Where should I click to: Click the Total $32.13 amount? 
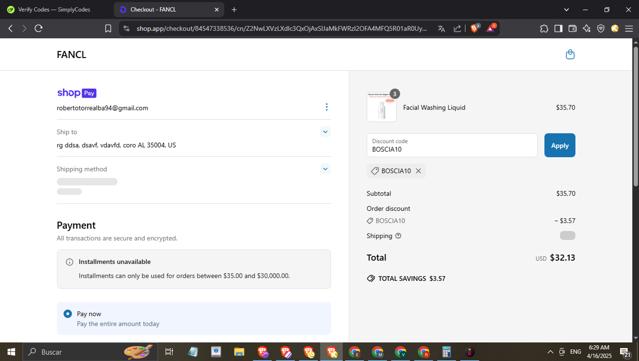pos(562,258)
